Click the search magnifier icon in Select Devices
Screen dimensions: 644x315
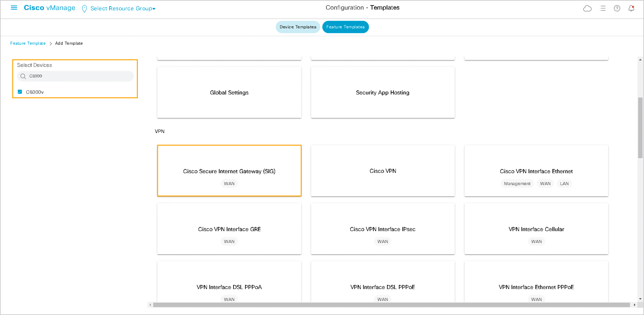pyautogui.click(x=23, y=76)
